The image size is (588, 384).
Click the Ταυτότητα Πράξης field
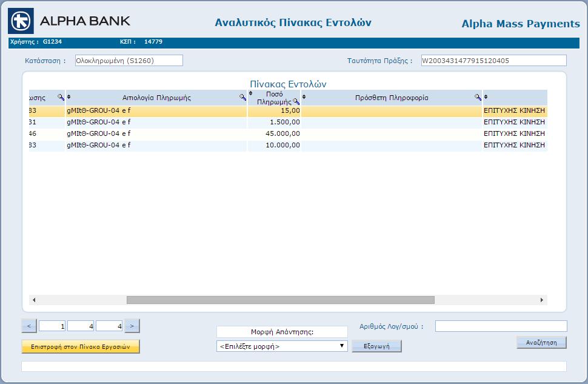coord(494,61)
